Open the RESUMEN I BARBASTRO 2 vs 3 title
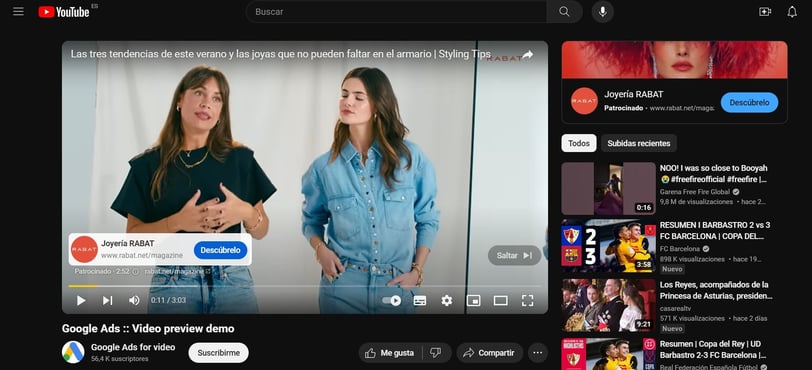Image resolution: width=812 pixels, height=370 pixels. (715, 231)
